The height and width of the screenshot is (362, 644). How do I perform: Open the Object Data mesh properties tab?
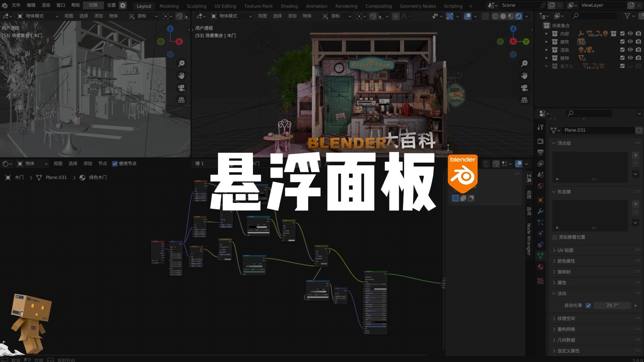(540, 256)
